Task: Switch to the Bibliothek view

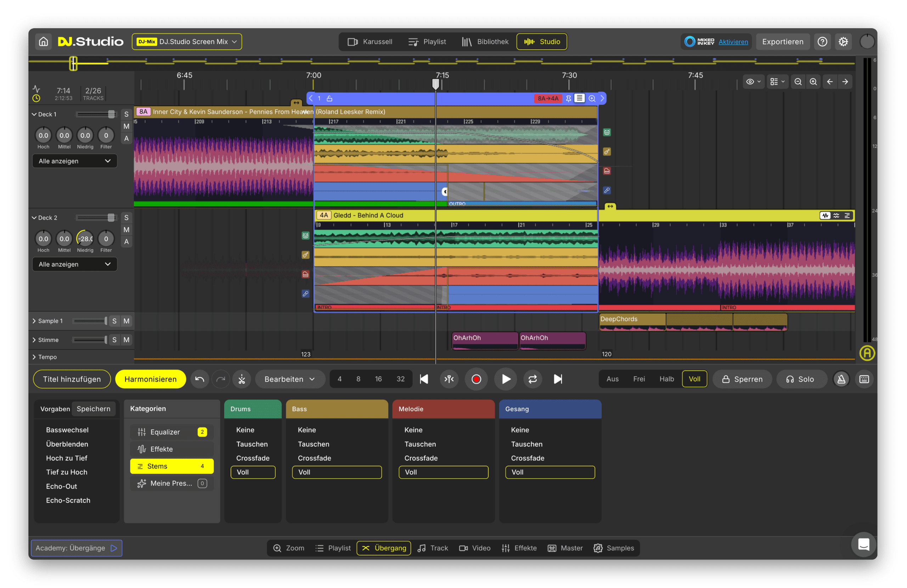Action: [485, 41]
